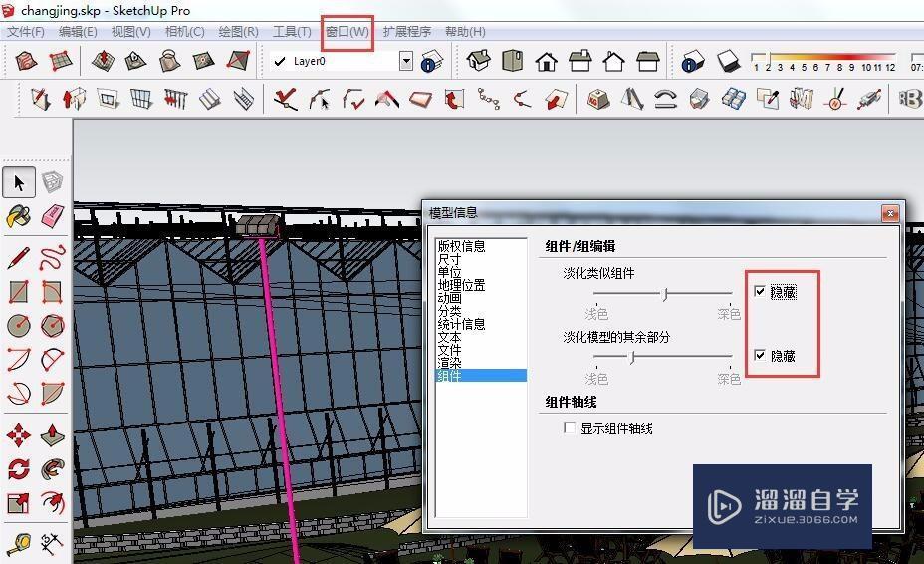Select 尺寸 in Model Info list
This screenshot has width=924, height=564.
450,259
